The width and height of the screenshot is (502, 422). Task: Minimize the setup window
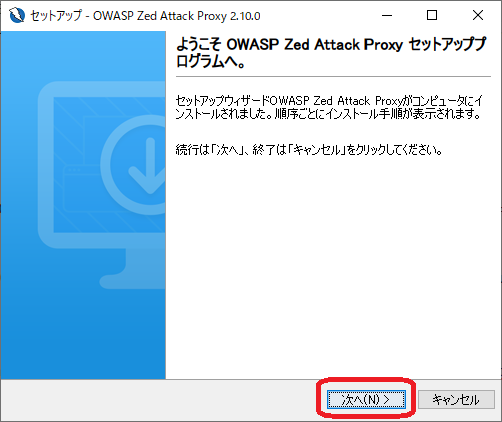coord(387,15)
